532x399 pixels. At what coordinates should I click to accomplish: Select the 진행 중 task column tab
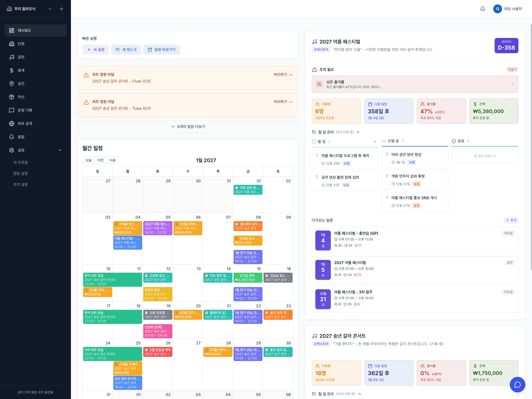point(393,141)
